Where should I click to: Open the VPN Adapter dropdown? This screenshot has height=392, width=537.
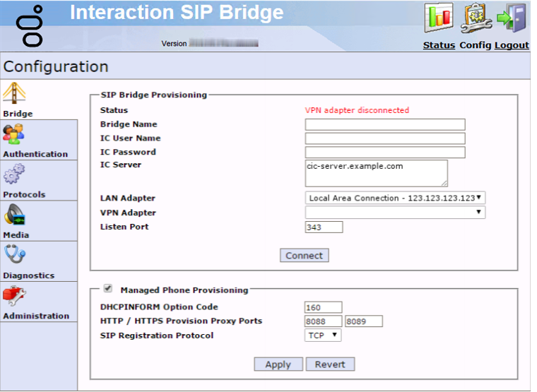tap(395, 213)
